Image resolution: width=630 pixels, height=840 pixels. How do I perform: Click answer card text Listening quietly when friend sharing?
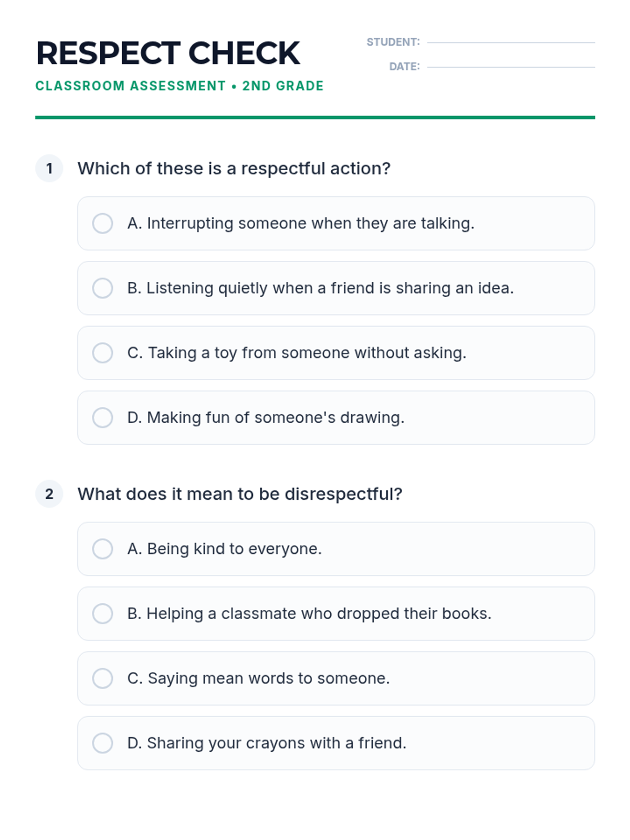320,288
